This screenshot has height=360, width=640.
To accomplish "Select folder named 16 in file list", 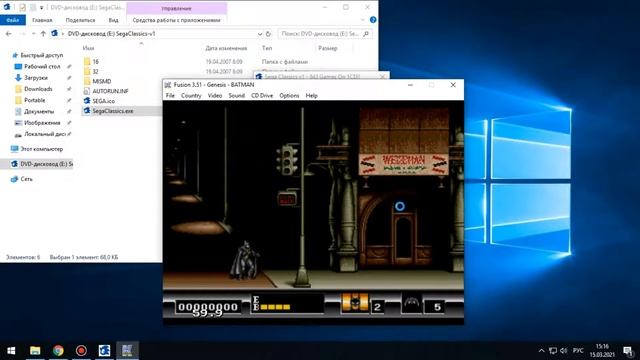I will (96, 62).
